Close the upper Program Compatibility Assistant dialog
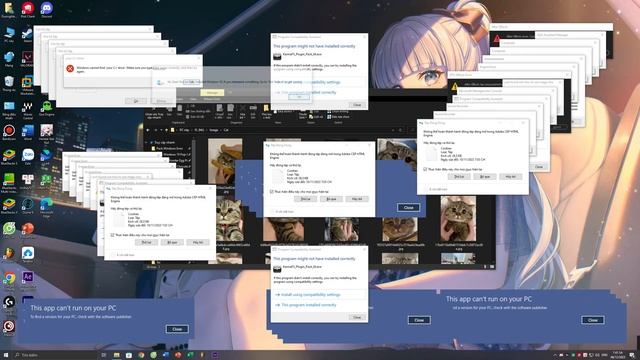Viewport: 640px width, 360px height. pyautogui.click(x=357, y=105)
